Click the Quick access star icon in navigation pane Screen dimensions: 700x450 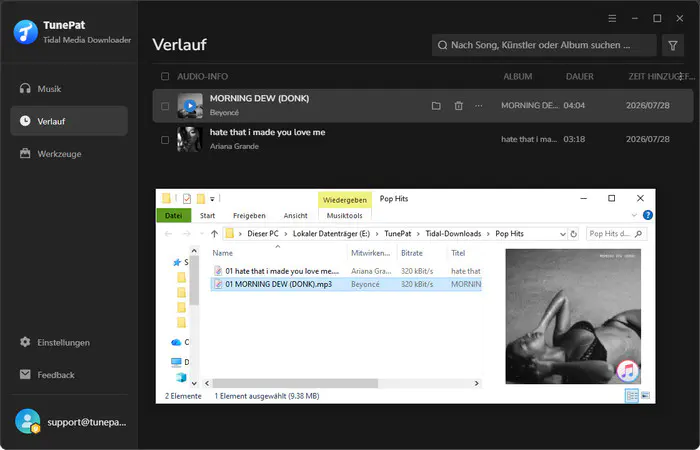coord(177,262)
